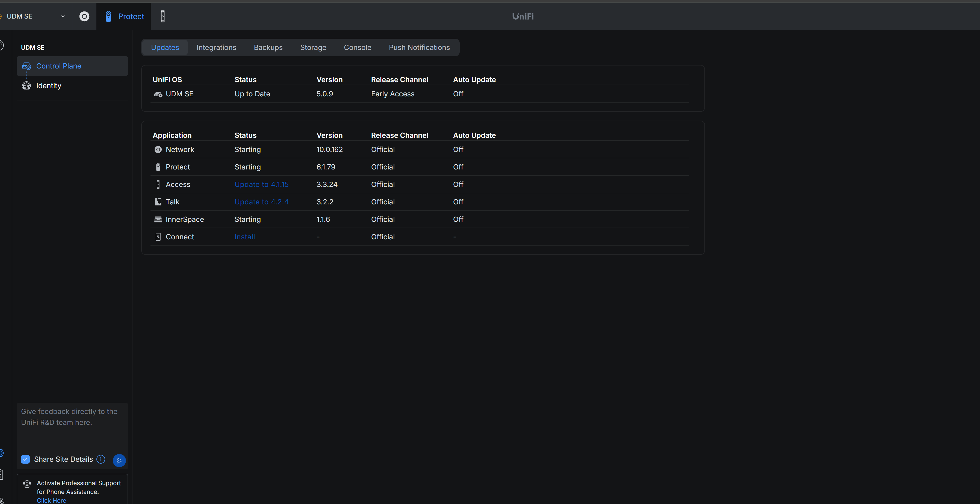
Task: Click Update to 4.2.4 for Talk
Action: 261,202
